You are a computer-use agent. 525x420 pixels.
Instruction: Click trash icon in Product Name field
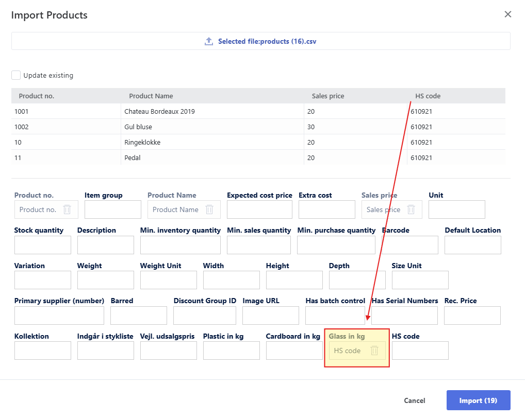tap(209, 210)
